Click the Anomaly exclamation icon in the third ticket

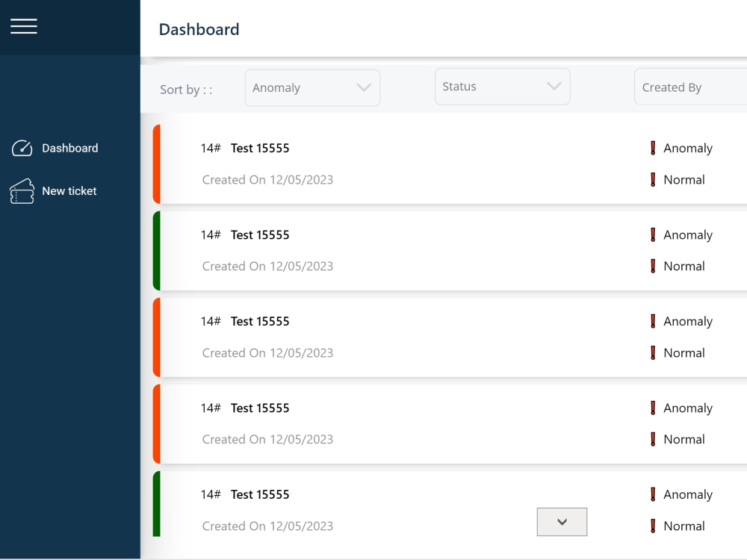[x=653, y=321]
